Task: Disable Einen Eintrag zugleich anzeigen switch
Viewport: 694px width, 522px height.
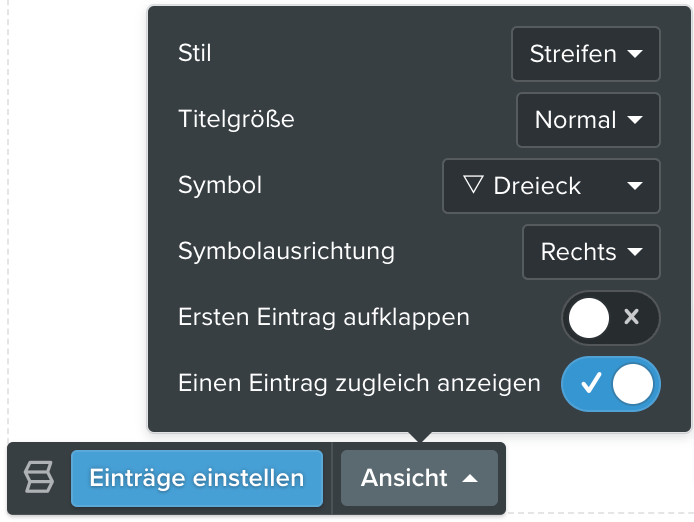Action: [x=611, y=384]
